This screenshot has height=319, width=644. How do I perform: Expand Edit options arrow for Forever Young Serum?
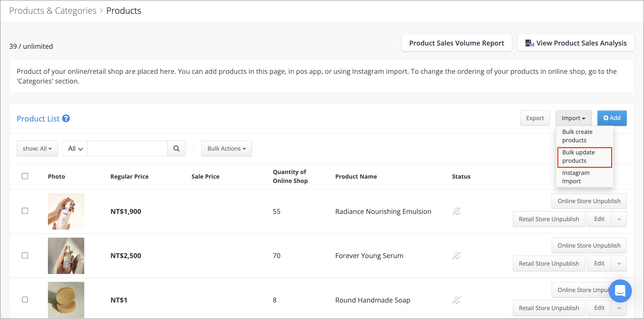click(x=619, y=263)
